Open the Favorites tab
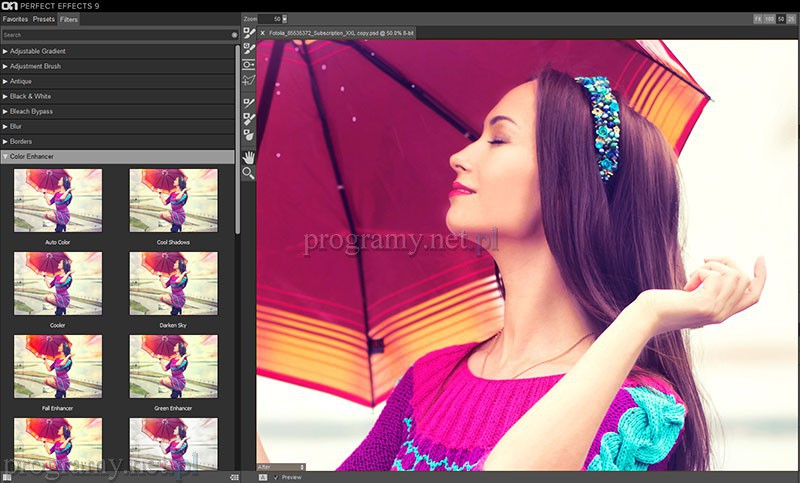The height and width of the screenshot is (483, 800). click(15, 19)
